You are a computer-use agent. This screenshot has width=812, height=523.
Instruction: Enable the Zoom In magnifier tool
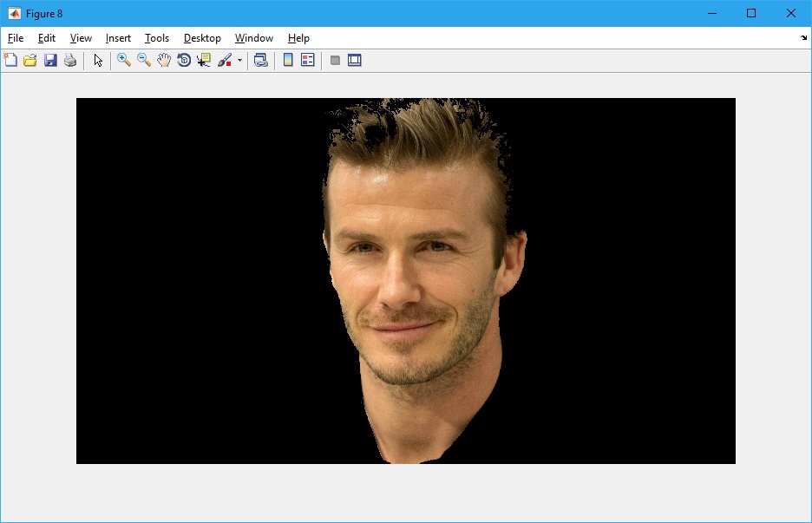pos(124,61)
